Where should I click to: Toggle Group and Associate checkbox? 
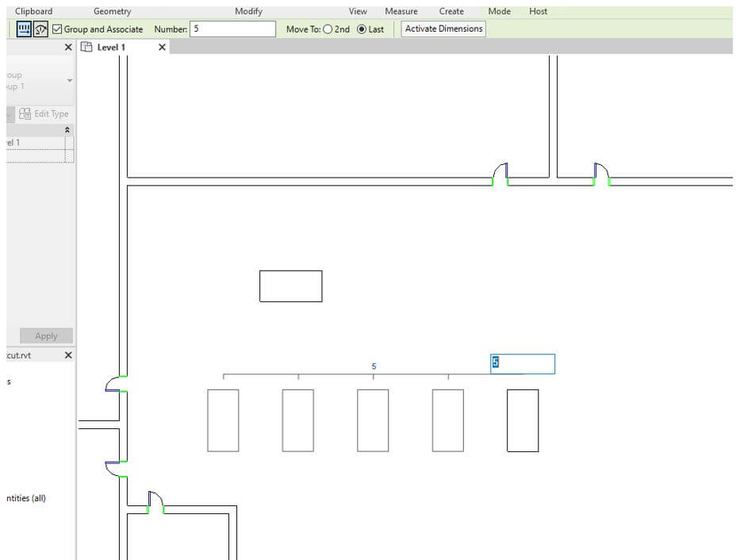click(x=57, y=29)
